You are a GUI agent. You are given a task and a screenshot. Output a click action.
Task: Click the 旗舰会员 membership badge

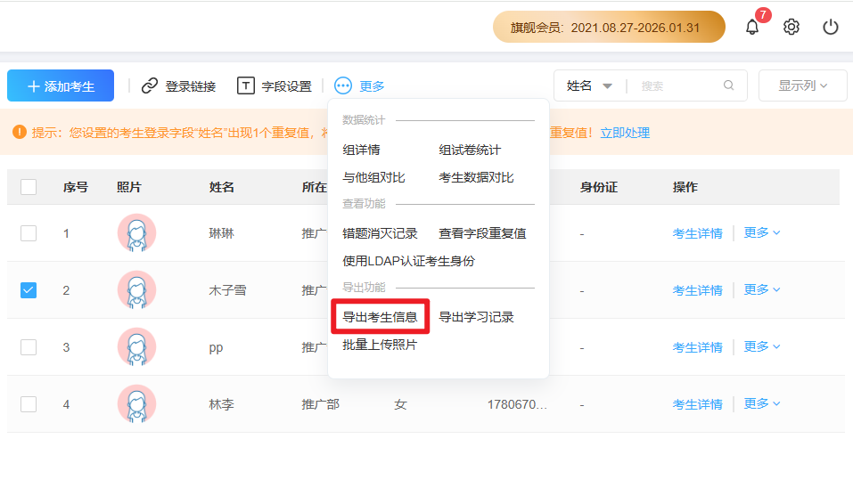click(x=609, y=28)
